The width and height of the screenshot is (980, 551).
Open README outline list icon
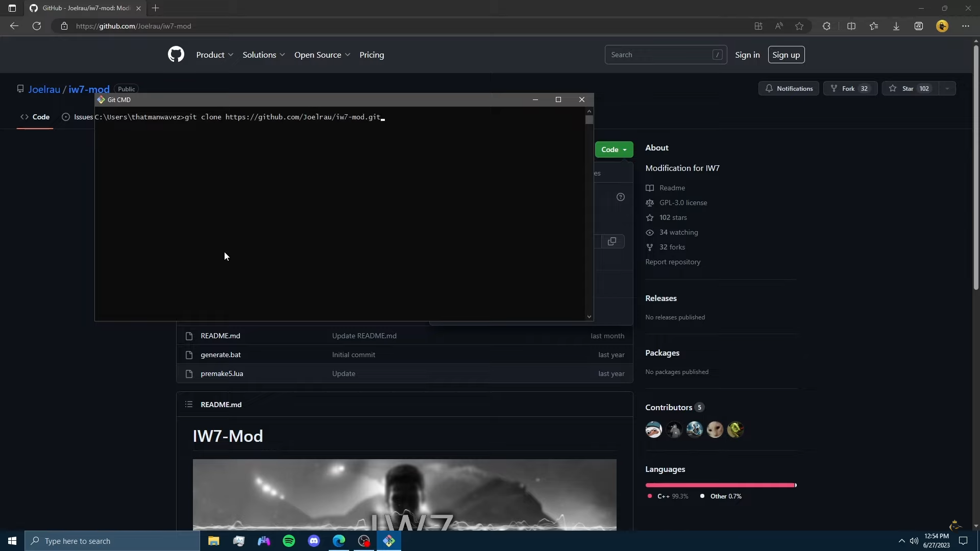tap(189, 405)
